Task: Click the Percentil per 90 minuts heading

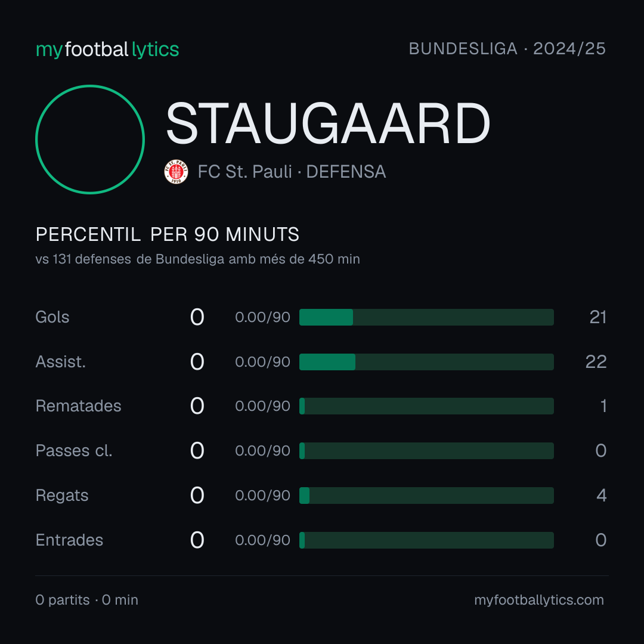Action: [167, 234]
